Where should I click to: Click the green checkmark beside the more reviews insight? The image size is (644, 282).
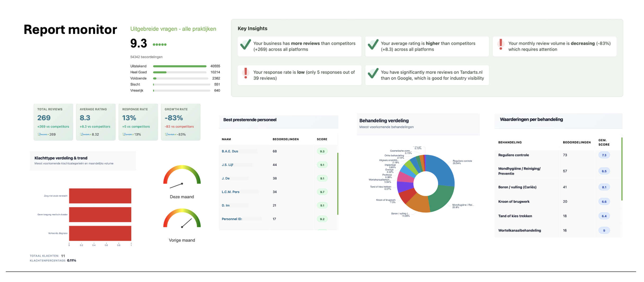245,45
